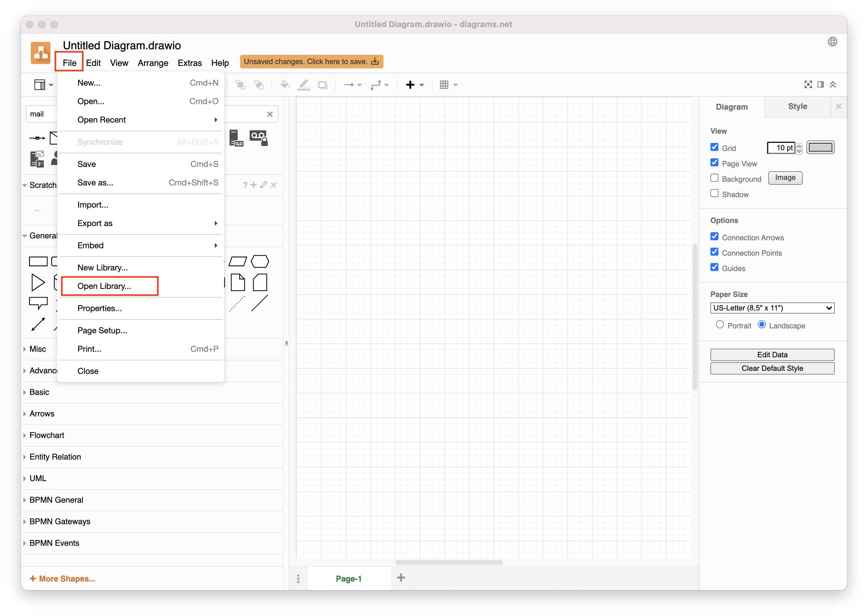
Task: Click the Edit Scratchpad pencil icon
Action: pyautogui.click(x=264, y=185)
